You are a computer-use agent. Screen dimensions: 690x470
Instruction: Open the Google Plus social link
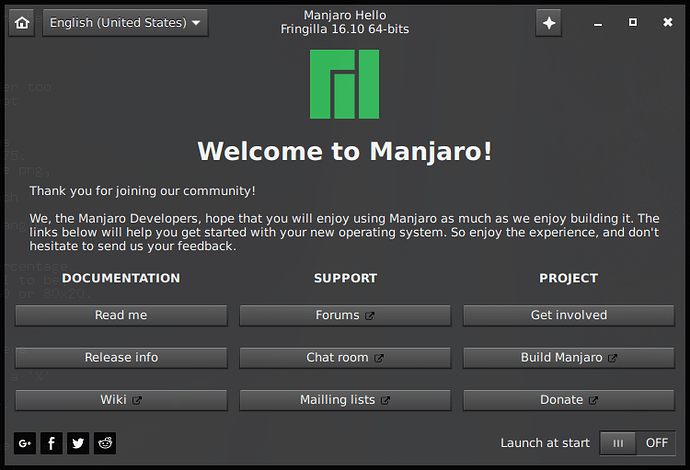click(x=25, y=443)
